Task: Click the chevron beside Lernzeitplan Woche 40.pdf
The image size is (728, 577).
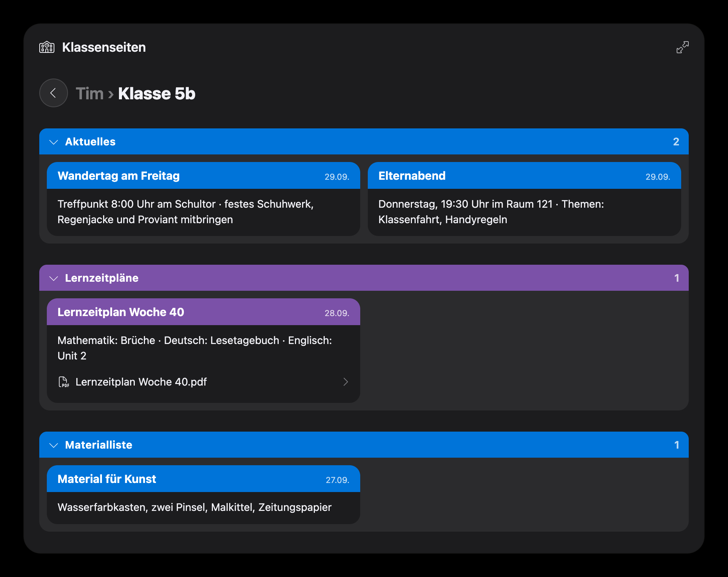Action: (x=345, y=382)
